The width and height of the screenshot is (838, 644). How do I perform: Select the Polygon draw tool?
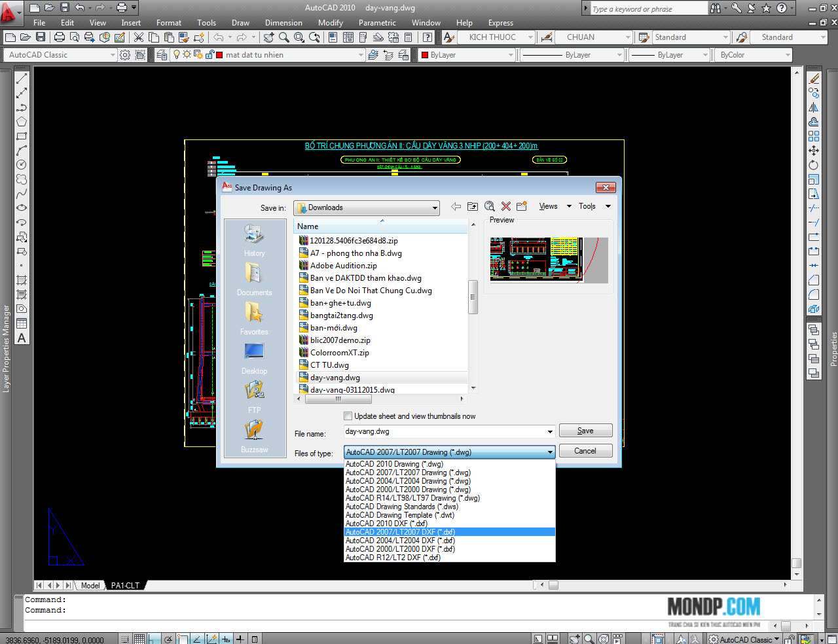(x=22, y=122)
